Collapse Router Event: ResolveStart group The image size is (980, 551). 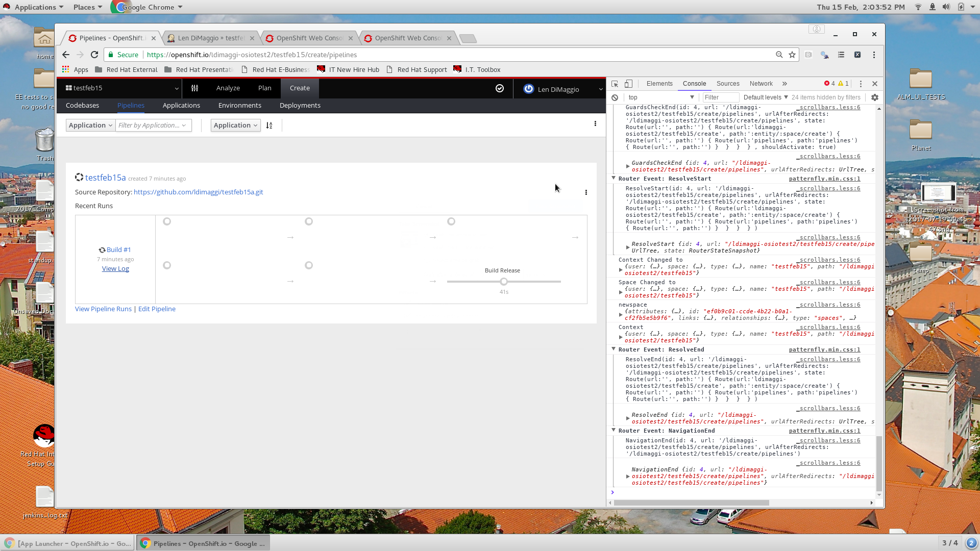(614, 179)
